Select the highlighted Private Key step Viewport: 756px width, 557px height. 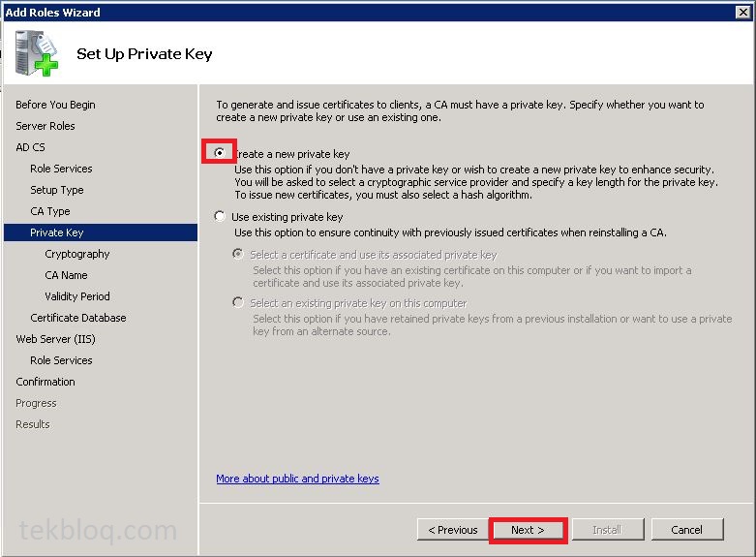101,232
